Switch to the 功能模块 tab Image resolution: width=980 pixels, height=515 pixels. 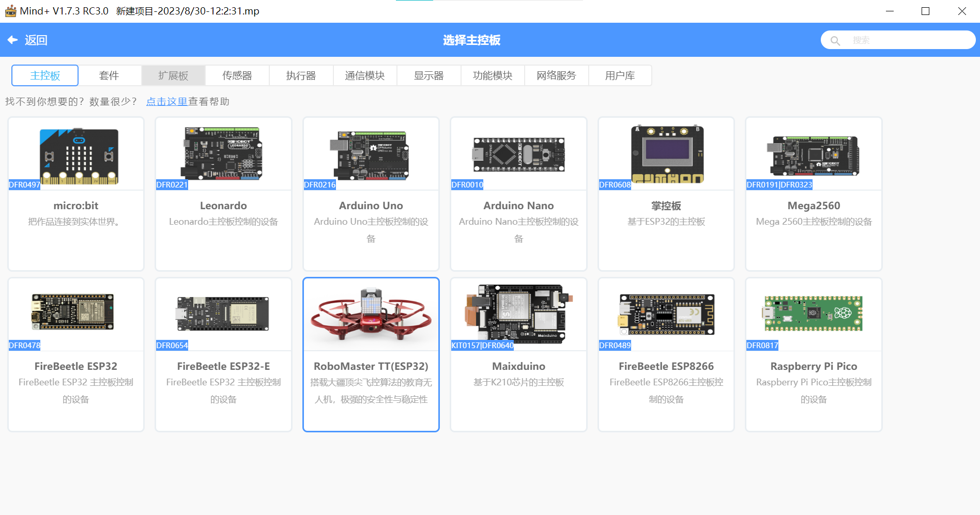coord(493,75)
